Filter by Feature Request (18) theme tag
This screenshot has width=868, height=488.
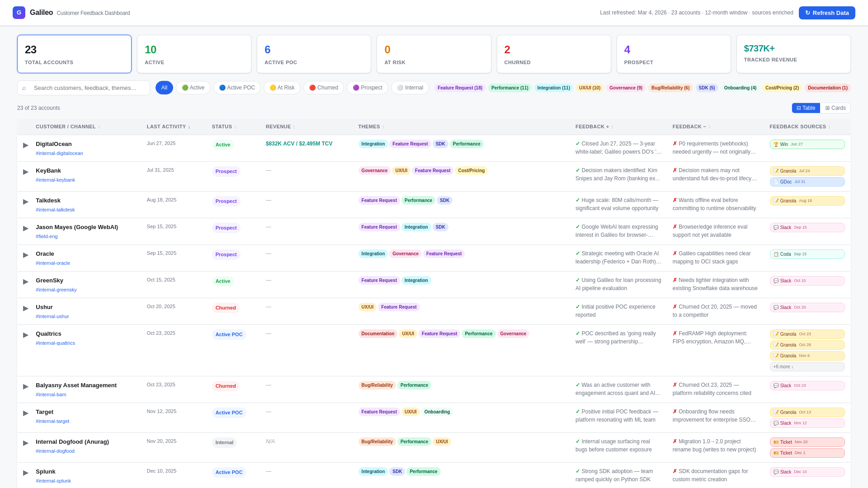(x=460, y=88)
